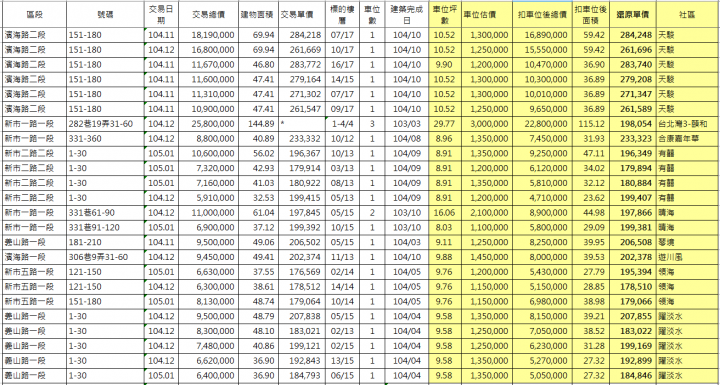Select the cell 331巷91-120
The image size is (720, 385).
[106, 227]
